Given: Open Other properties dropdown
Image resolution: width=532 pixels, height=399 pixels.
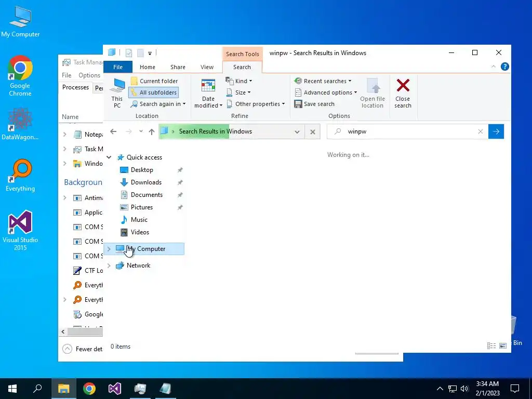Looking at the screenshot, I should click(256, 104).
